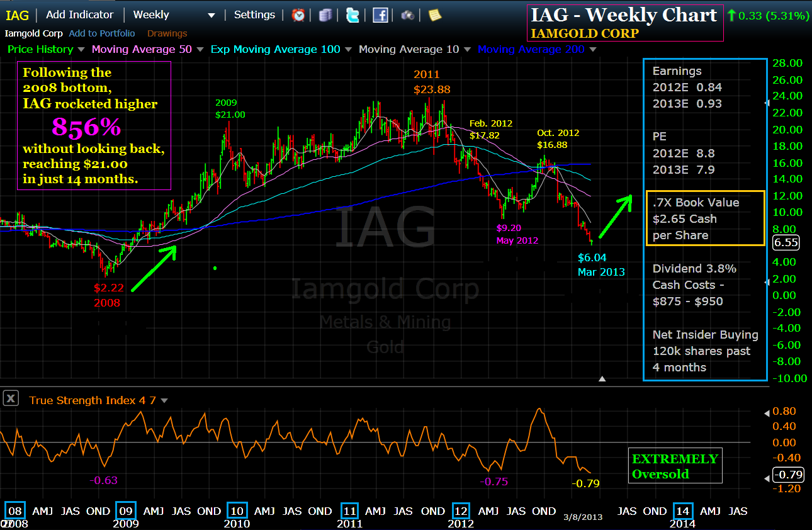Click the white triangle above the indicator panel

coord(602,379)
